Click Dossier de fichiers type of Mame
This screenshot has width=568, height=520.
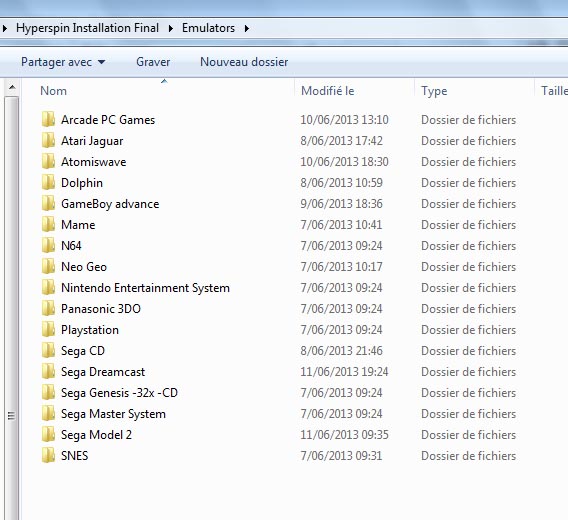468,225
